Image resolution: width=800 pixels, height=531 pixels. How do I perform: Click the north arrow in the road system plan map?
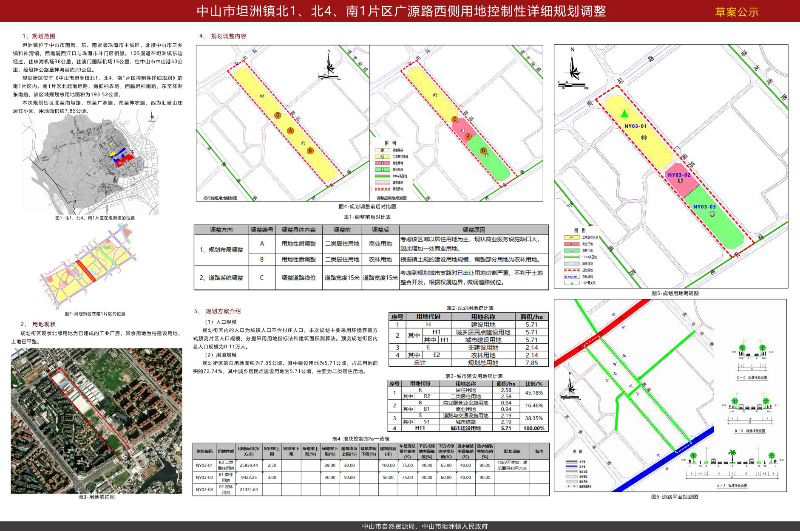pos(571,386)
